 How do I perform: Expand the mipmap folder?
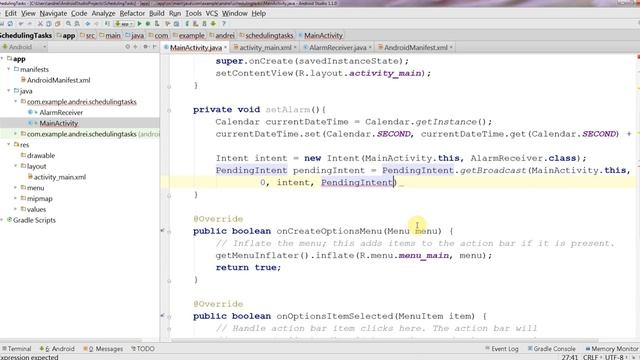click(16, 198)
